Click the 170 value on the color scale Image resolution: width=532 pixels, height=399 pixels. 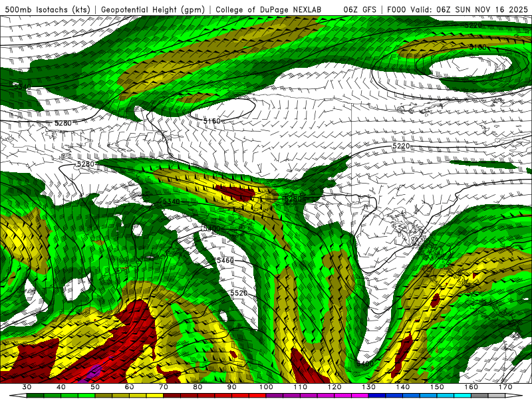505,387
